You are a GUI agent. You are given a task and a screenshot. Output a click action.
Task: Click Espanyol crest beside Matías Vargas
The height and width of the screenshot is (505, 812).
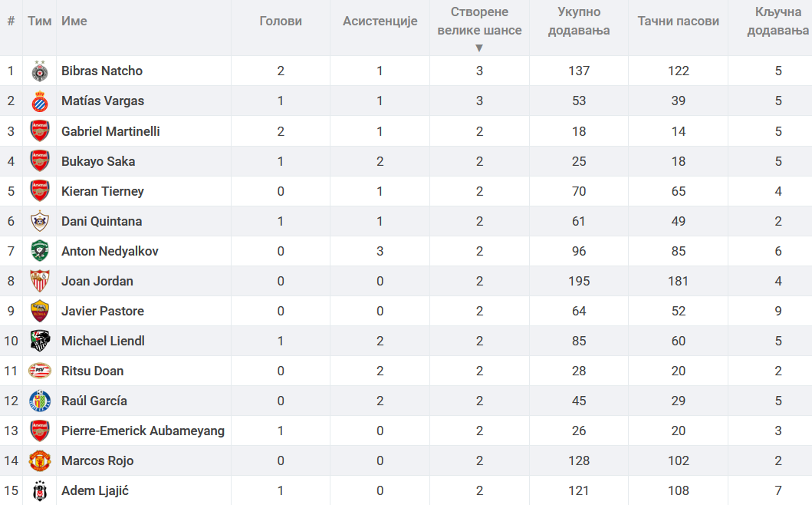click(40, 101)
